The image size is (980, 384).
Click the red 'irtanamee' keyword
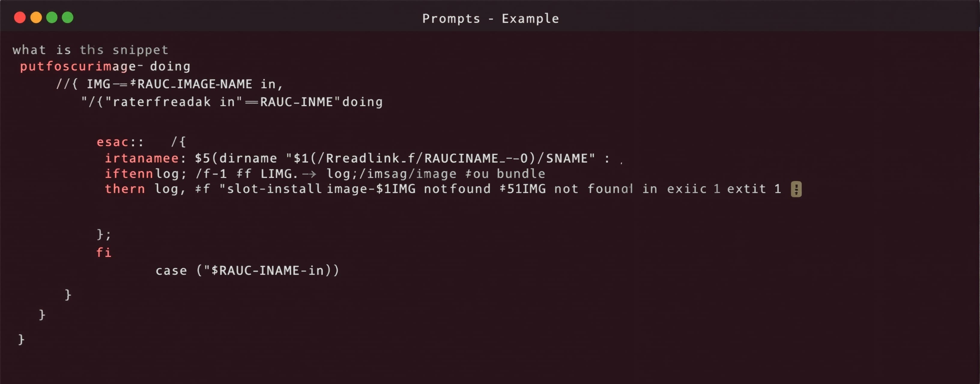point(141,158)
